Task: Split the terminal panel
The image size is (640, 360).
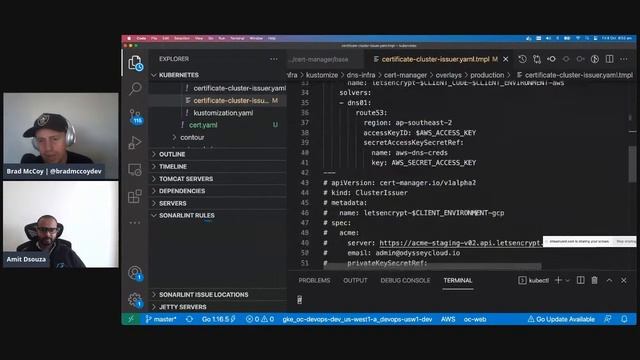Action: 580,280
